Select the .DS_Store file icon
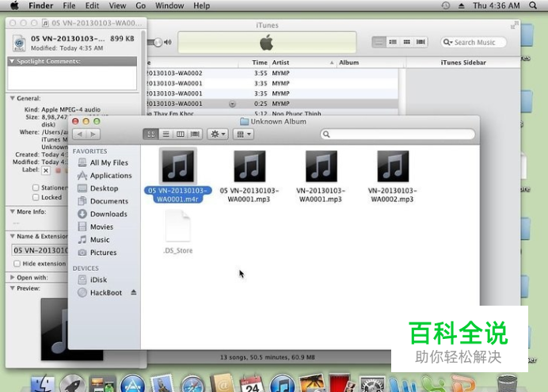This screenshot has height=392, width=548. coord(178,226)
